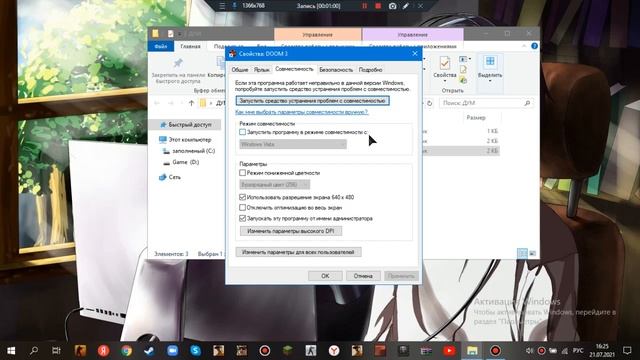Click the Отмена button
The image size is (640, 360).
click(x=363, y=276)
